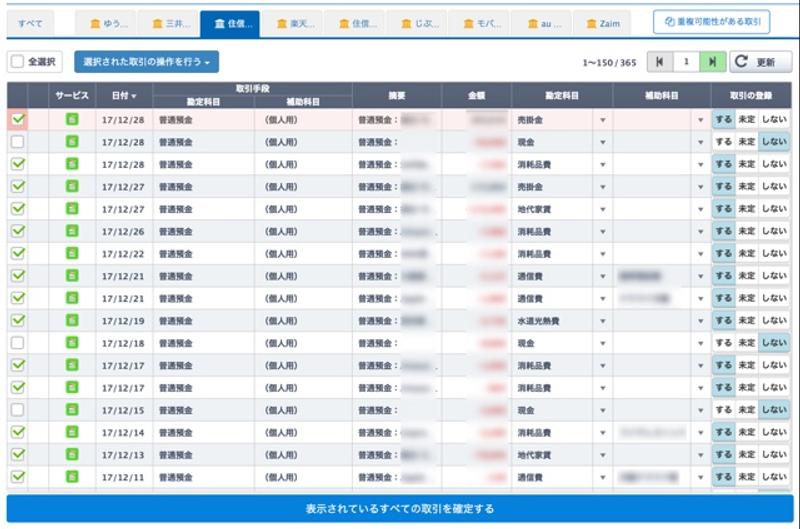This screenshot has width=800, height=529.
Task: Click the service icon for 17/12/18 row
Action: pyautogui.click(x=72, y=343)
